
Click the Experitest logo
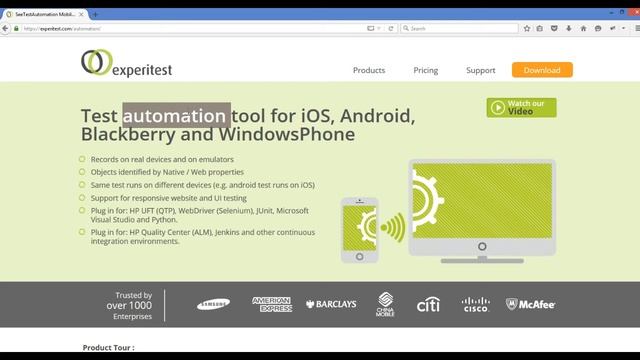click(127, 63)
